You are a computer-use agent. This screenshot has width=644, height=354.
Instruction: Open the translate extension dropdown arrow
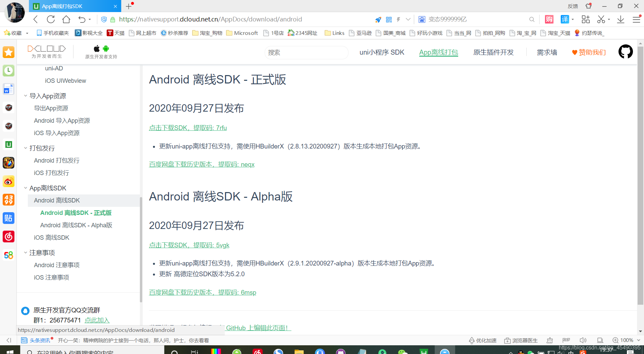(x=573, y=19)
